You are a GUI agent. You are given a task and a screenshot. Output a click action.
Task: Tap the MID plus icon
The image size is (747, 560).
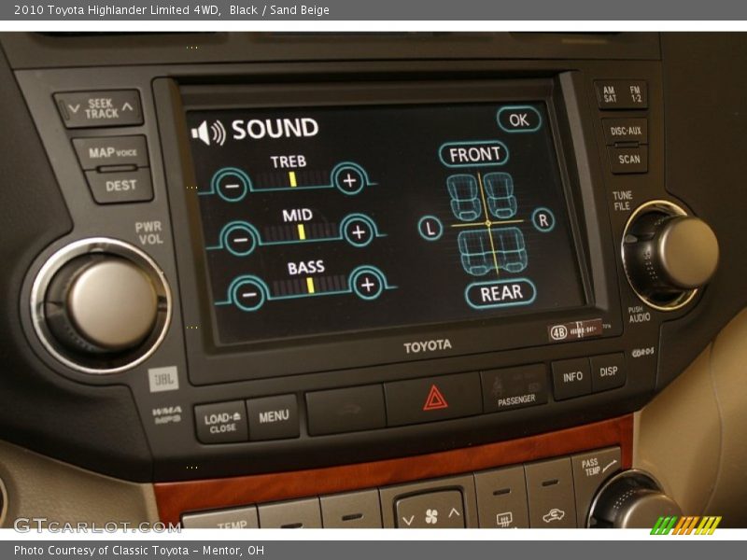(x=358, y=231)
